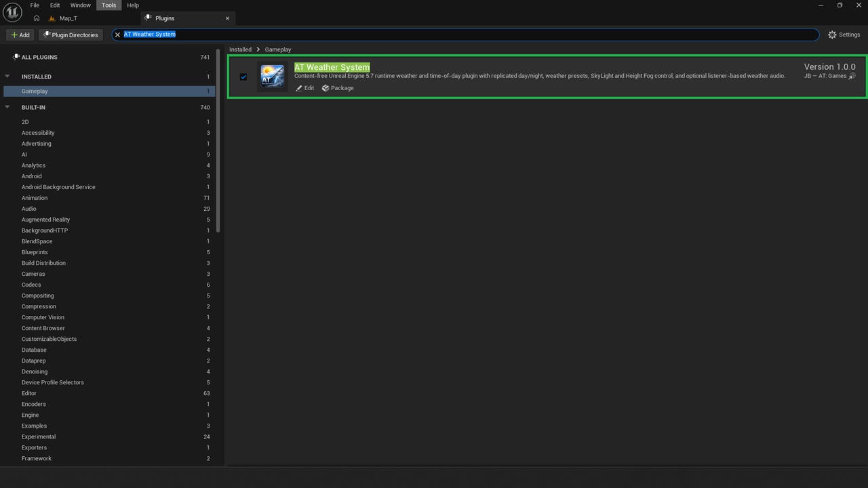Select the Dataprep category
The height and width of the screenshot is (488, 868).
(108, 361)
